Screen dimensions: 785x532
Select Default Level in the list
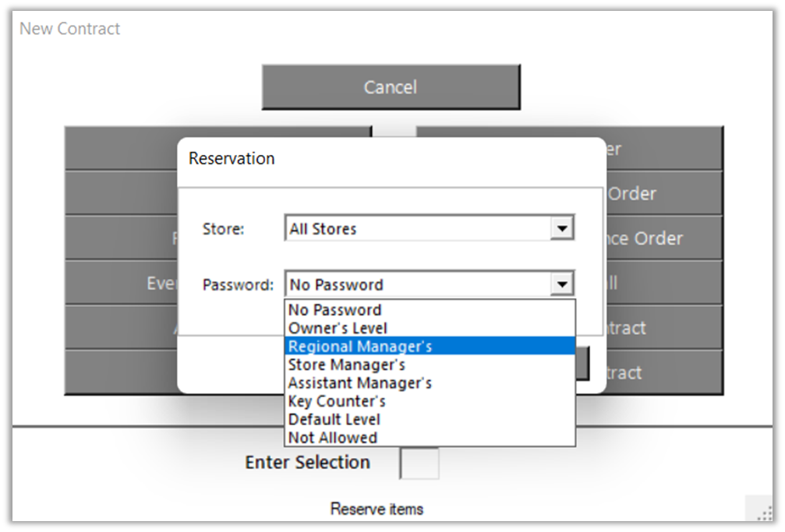click(x=334, y=419)
